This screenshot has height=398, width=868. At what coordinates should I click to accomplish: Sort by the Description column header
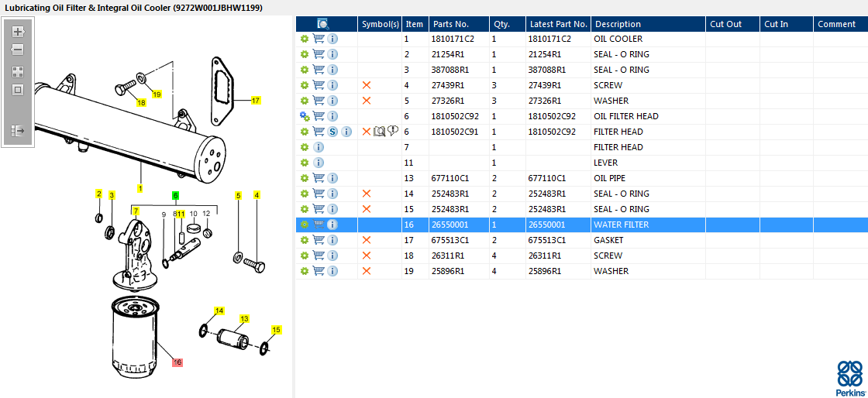pyautogui.click(x=618, y=24)
